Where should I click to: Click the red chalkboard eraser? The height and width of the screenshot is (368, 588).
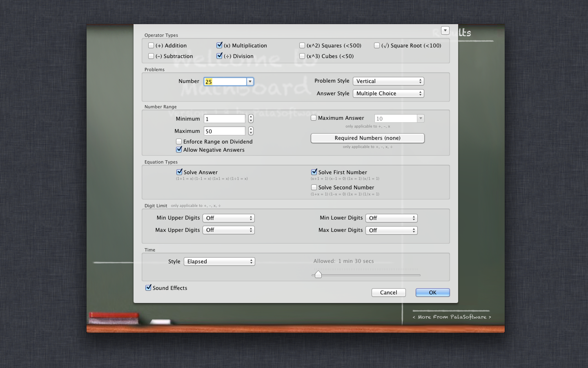(x=114, y=318)
